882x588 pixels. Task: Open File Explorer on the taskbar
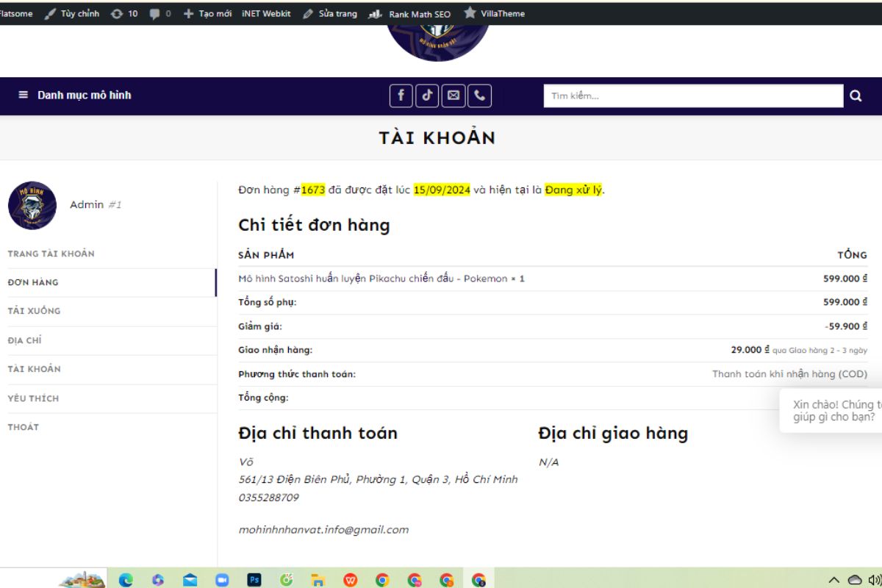318,580
